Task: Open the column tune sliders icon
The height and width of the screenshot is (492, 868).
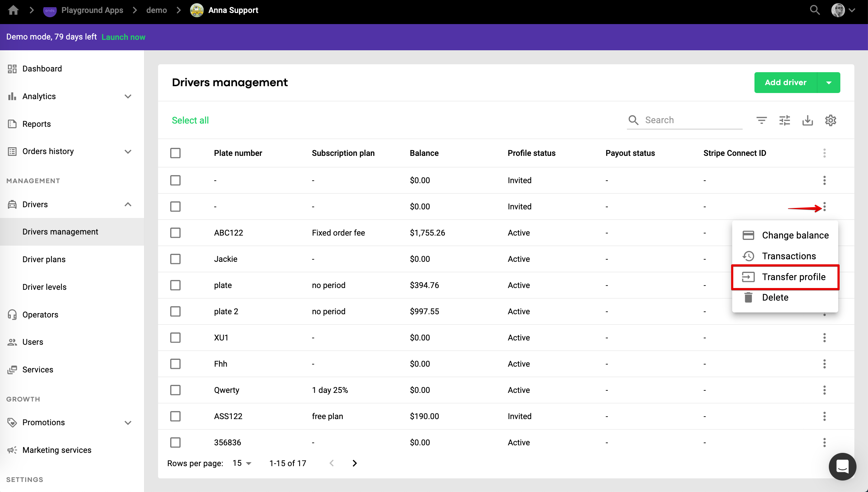Action: coord(784,120)
